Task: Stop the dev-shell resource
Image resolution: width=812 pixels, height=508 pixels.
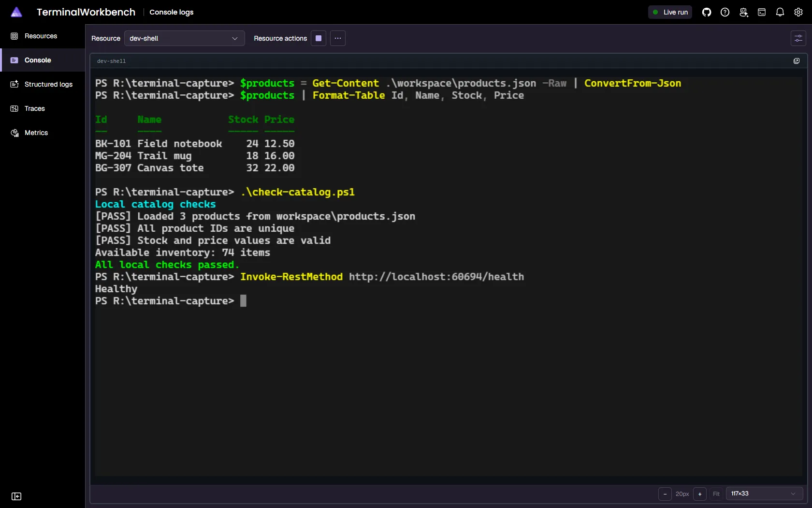Action: 319,38
